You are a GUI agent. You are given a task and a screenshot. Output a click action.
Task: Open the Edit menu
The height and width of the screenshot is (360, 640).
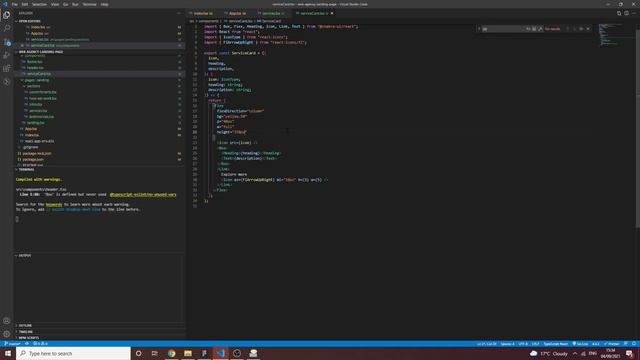point(25,4)
